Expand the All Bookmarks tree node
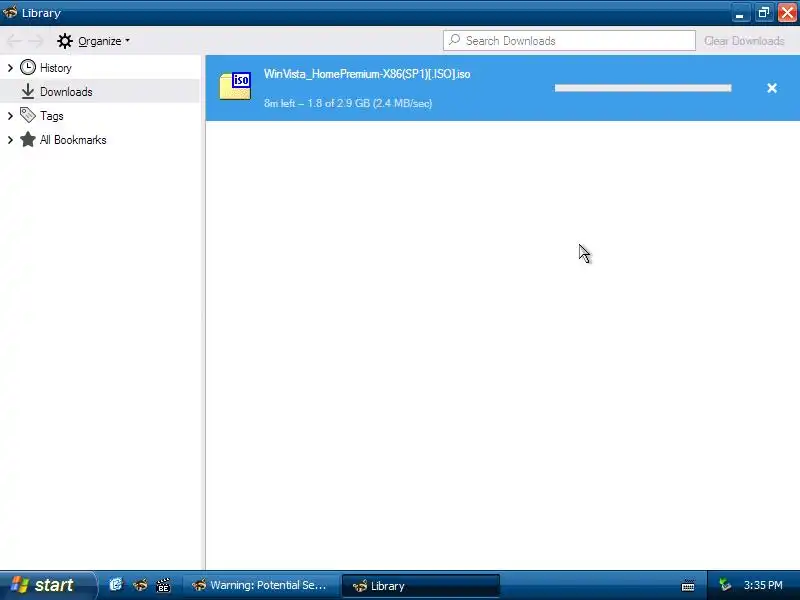The height and width of the screenshot is (600, 800). pyautogui.click(x=10, y=140)
